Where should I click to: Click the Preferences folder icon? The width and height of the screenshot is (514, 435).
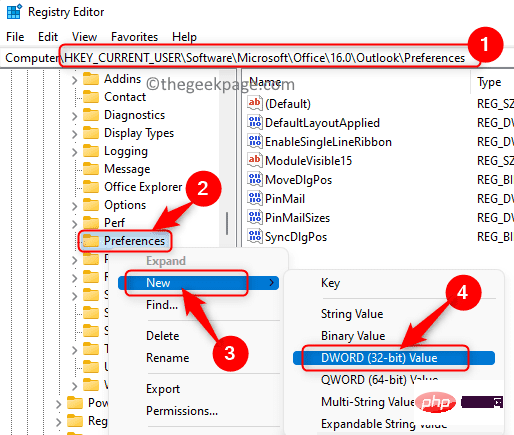click(91, 241)
